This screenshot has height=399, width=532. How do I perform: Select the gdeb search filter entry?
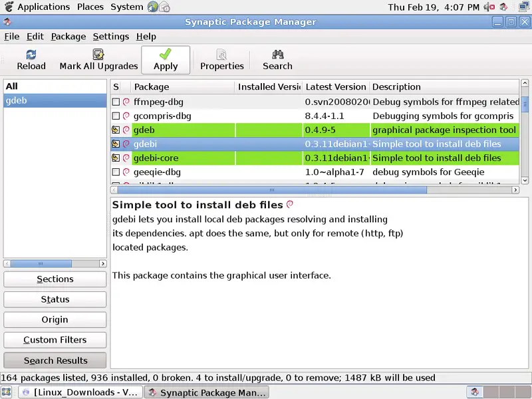(55, 100)
